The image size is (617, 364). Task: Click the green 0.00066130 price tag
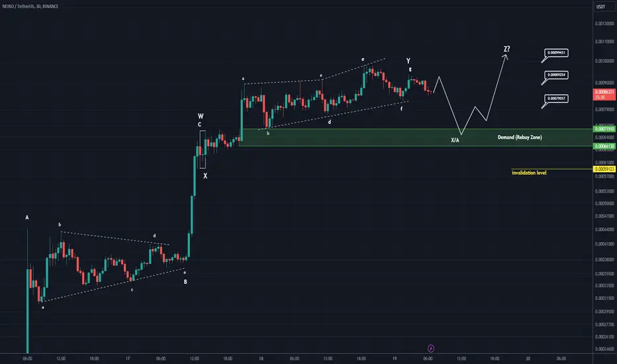(604, 146)
